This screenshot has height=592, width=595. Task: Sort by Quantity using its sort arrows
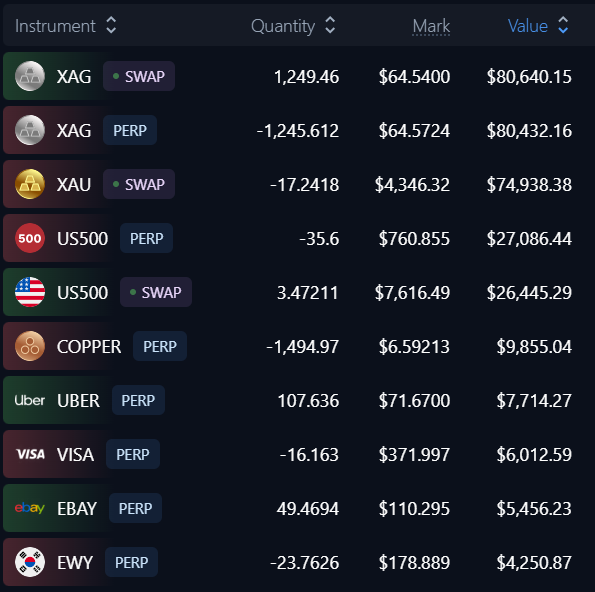tap(330, 25)
